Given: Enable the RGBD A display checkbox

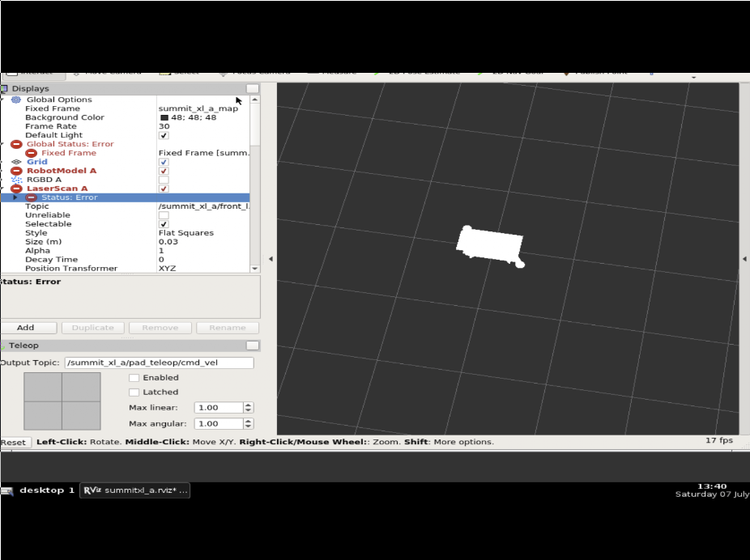Looking at the screenshot, I should coord(164,180).
